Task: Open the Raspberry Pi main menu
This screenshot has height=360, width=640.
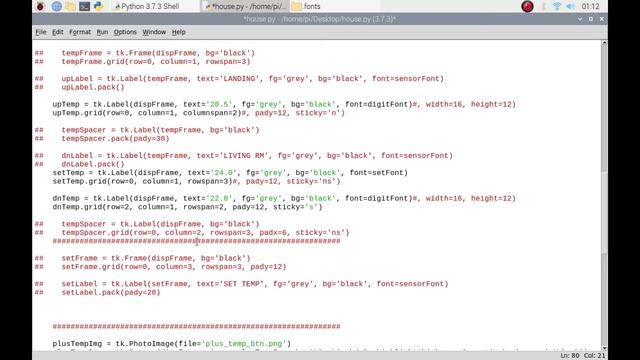Action: click(x=40, y=6)
